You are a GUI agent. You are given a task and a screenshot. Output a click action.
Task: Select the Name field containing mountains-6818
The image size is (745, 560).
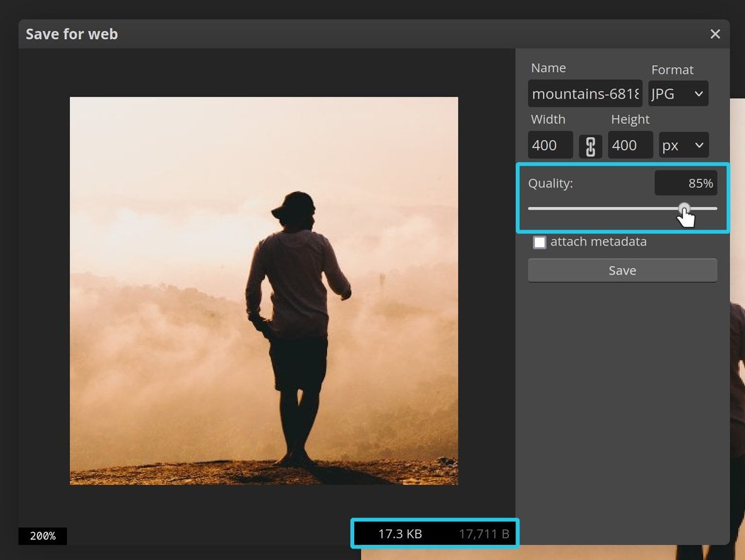click(585, 93)
